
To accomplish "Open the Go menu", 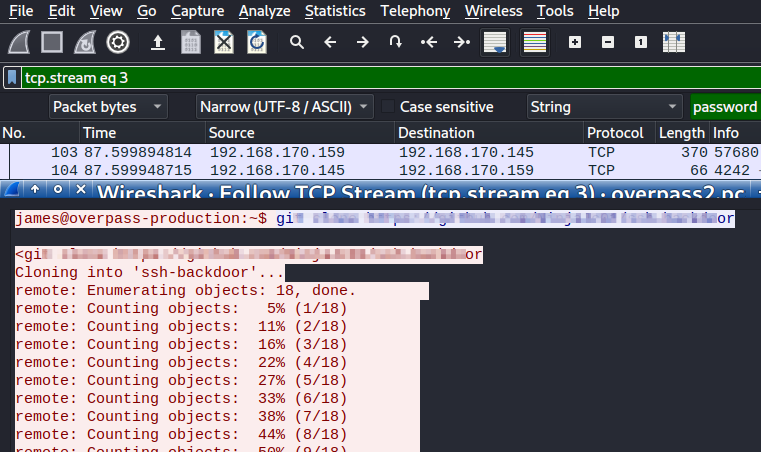I will pos(147,11).
